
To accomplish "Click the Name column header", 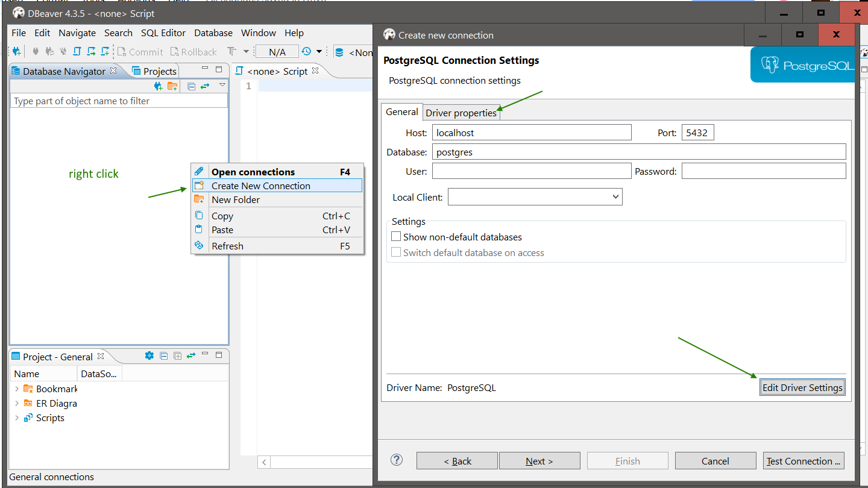I will point(43,374).
